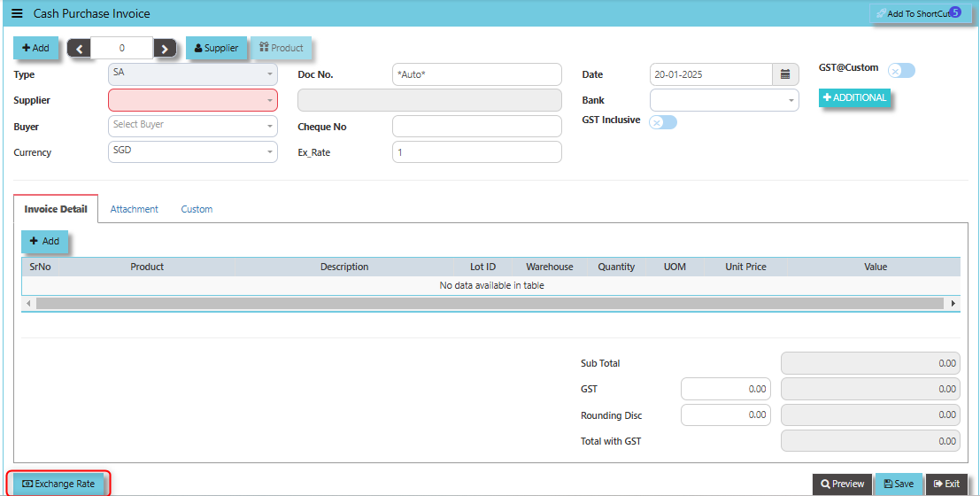Click the table scroll left arrow

(x=28, y=303)
